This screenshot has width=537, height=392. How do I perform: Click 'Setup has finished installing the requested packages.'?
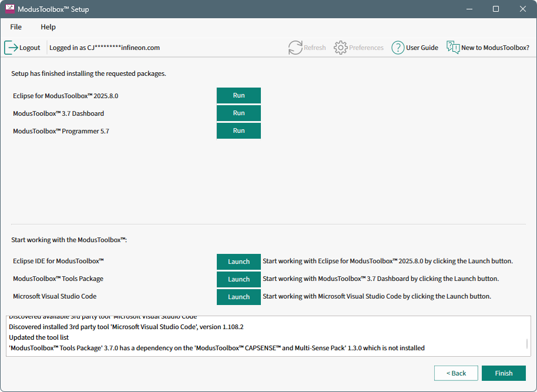[x=89, y=73]
